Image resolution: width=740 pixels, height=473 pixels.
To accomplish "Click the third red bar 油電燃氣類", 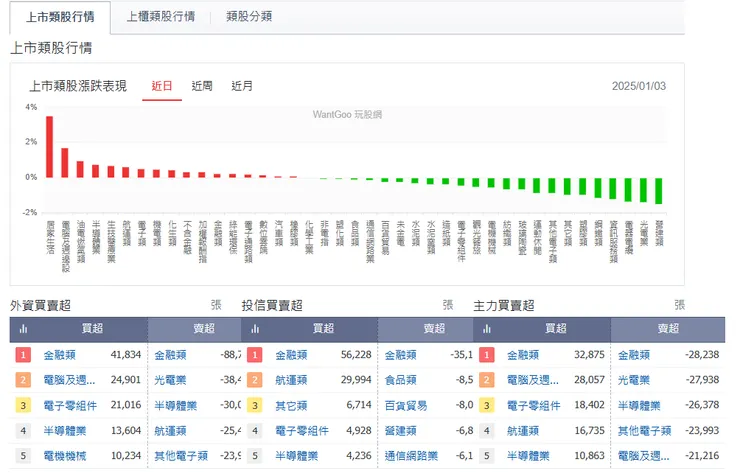I will 80,169.
